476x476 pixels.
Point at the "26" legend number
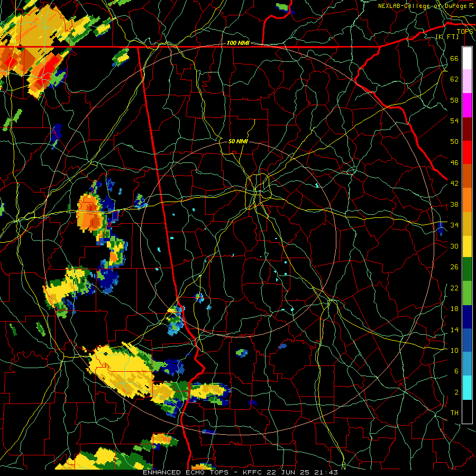454,267
